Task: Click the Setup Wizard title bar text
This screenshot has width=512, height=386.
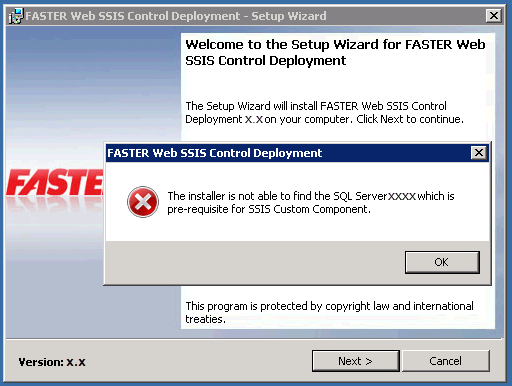Action: [176, 16]
